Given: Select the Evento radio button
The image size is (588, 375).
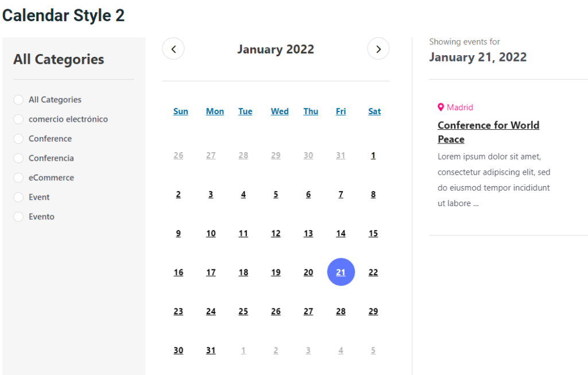Looking at the screenshot, I should [x=18, y=217].
